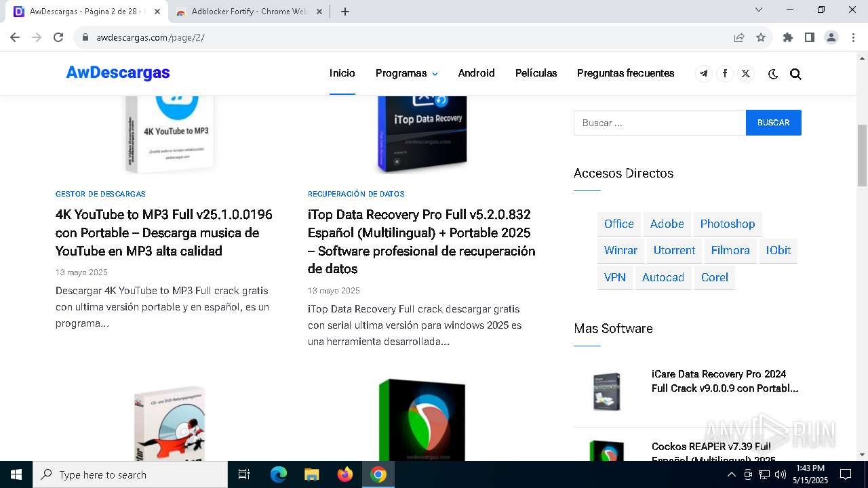Open File Explorer from taskbar

pyautogui.click(x=311, y=474)
